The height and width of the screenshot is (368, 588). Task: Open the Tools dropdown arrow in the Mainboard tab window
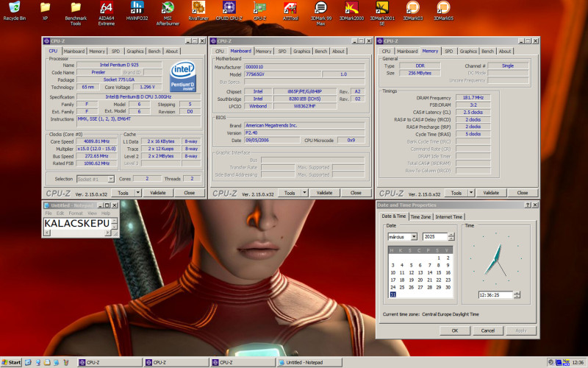(304, 193)
